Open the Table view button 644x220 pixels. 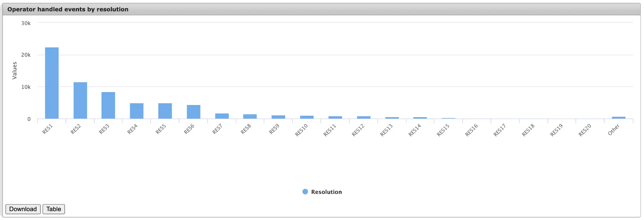coord(54,209)
